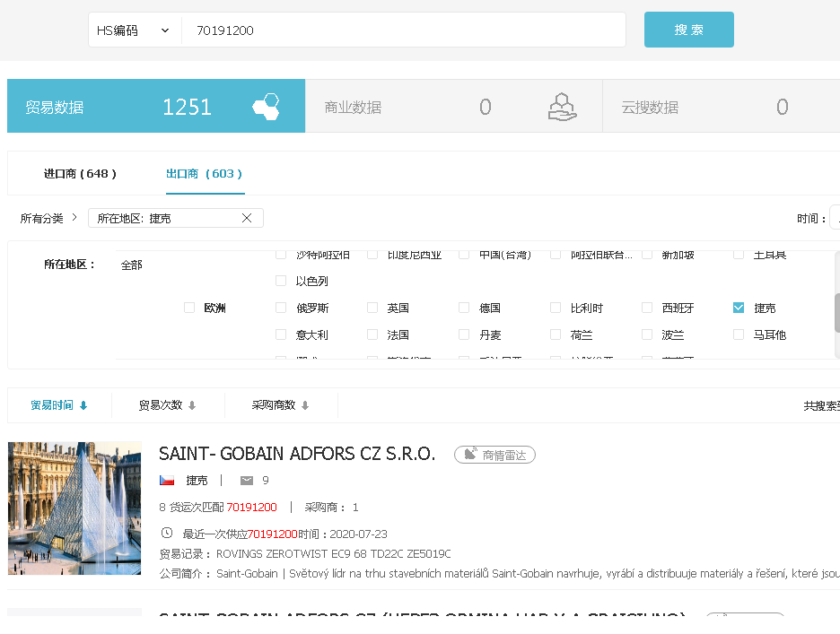Check the 波兰 checkbox
The height and width of the screenshot is (634, 840).
click(x=647, y=334)
